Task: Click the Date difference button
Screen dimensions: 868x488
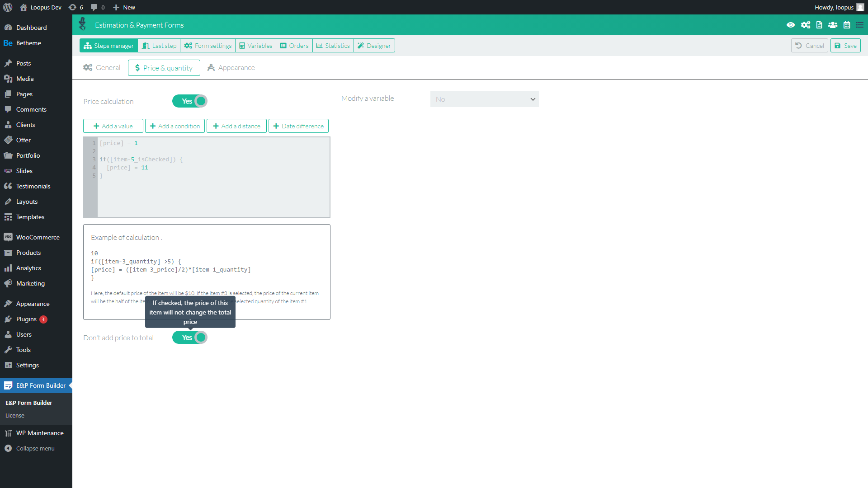Action: coord(298,126)
